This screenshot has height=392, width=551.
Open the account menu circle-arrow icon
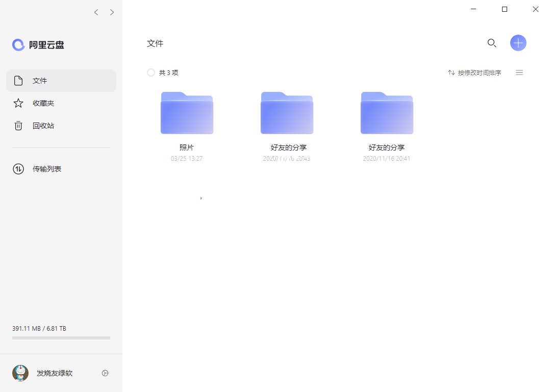point(105,373)
